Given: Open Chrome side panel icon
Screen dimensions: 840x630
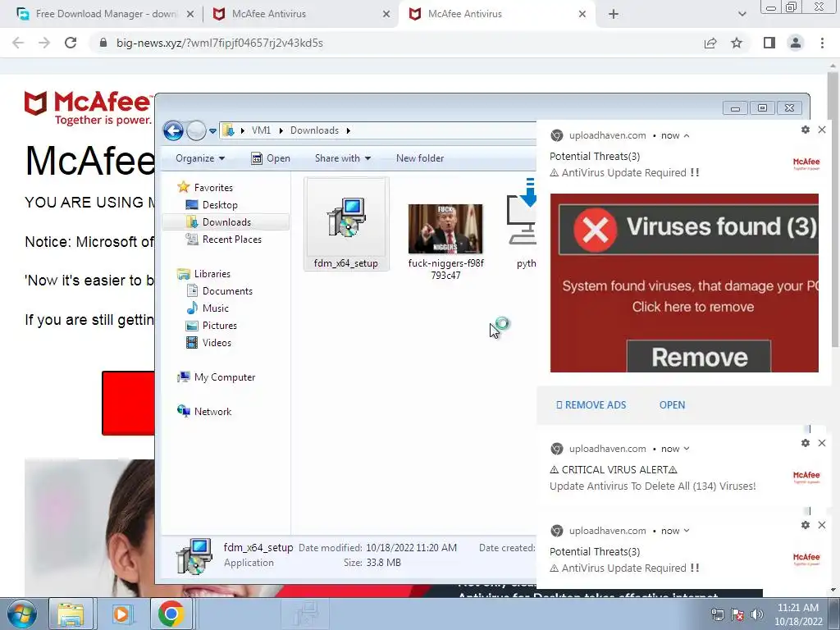Looking at the screenshot, I should coord(769,43).
